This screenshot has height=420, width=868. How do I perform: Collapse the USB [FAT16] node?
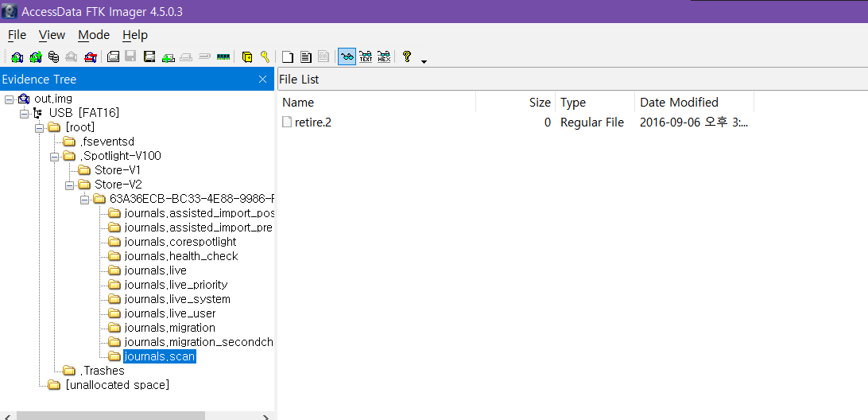(x=24, y=114)
